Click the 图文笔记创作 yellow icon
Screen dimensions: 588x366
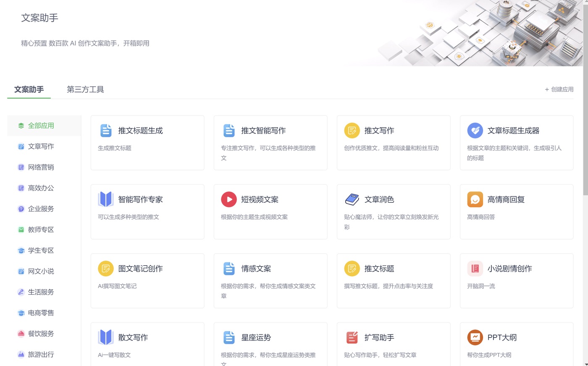coord(106,269)
